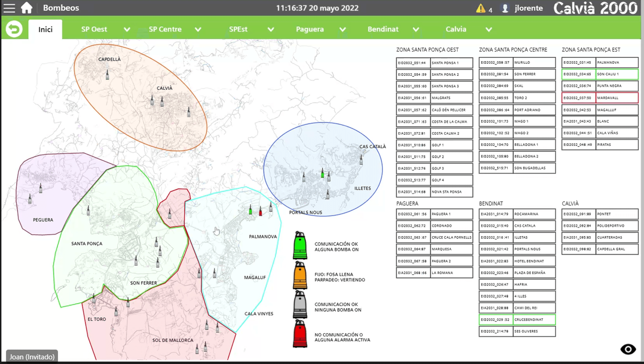The image size is (644, 364).
Task: Open the Bendinat menu item
Action: pyautogui.click(x=383, y=29)
